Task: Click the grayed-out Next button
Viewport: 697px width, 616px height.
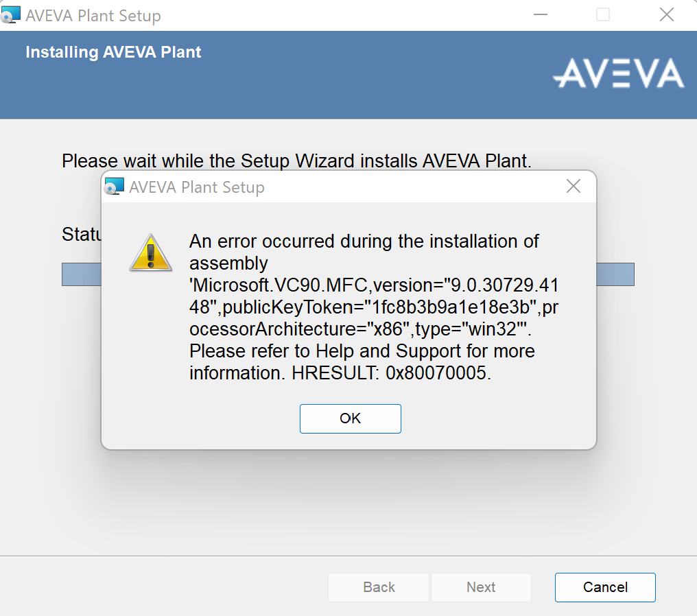Action: coord(481,587)
